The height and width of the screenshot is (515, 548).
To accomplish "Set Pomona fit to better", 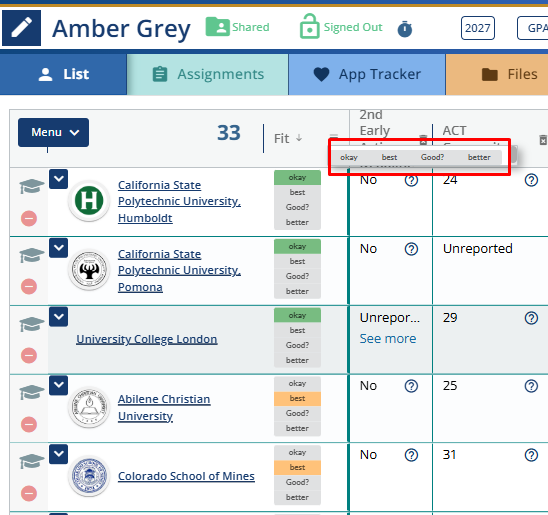I will [297, 291].
